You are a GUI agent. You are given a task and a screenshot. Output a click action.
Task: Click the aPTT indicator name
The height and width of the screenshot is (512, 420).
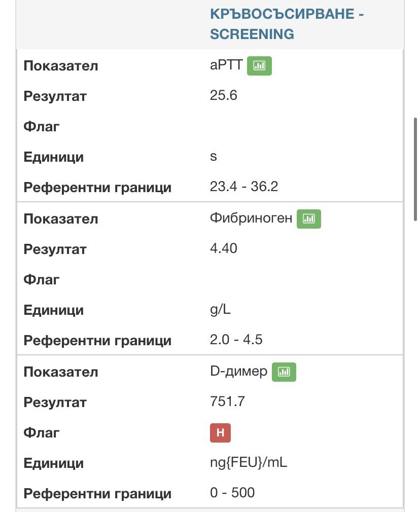tap(226, 66)
